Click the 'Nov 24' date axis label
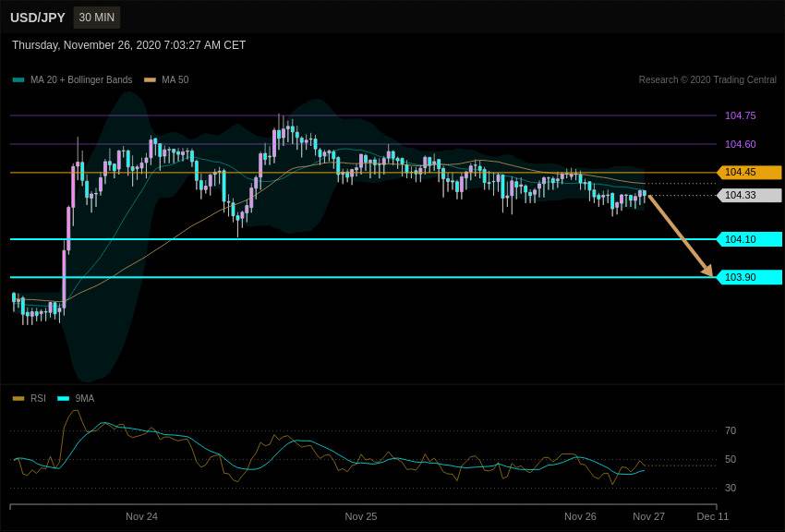This screenshot has height=532, width=785. click(141, 516)
